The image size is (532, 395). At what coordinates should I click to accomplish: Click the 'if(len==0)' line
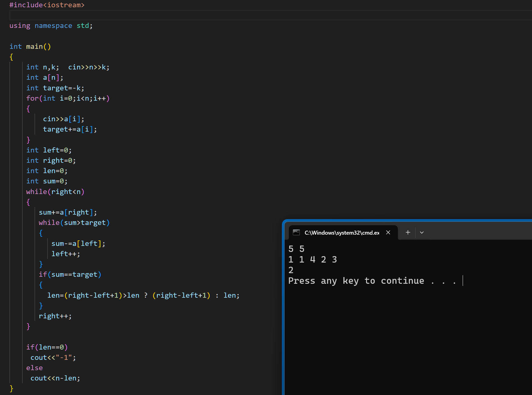click(47, 347)
